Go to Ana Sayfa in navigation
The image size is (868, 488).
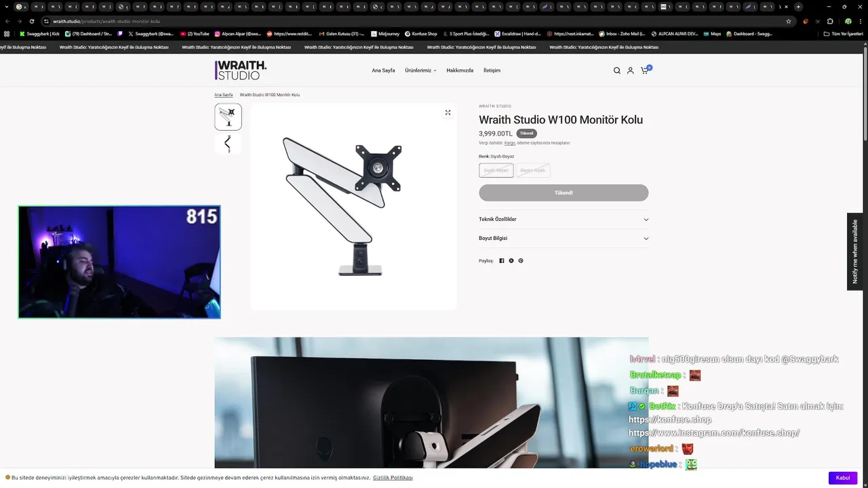click(383, 70)
